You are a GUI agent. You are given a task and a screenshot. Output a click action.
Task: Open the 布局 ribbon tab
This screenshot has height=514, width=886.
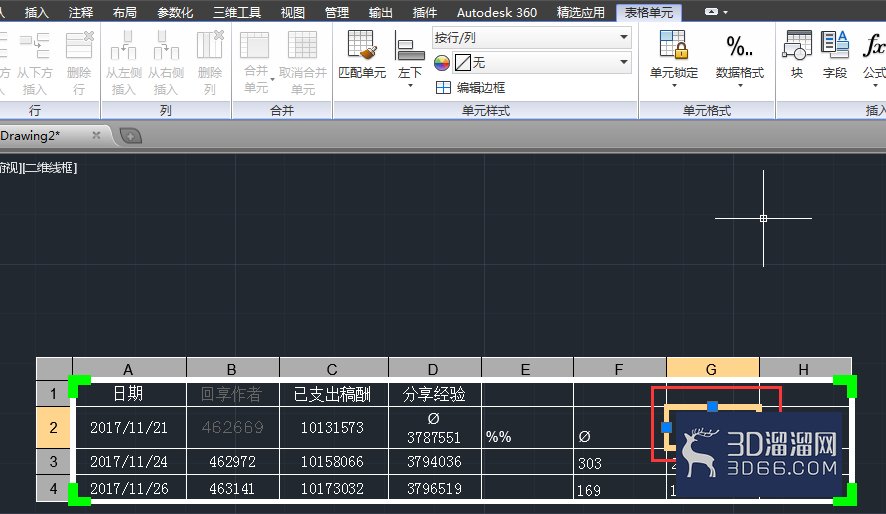coord(124,12)
